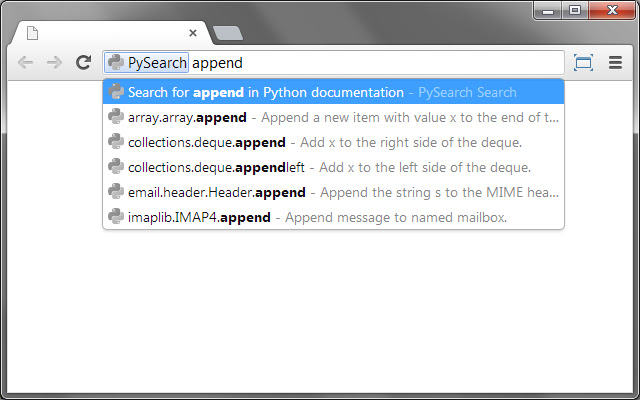Select "Search for append in Python documentation" suggestion
The height and width of the screenshot is (400, 640).
(x=333, y=92)
